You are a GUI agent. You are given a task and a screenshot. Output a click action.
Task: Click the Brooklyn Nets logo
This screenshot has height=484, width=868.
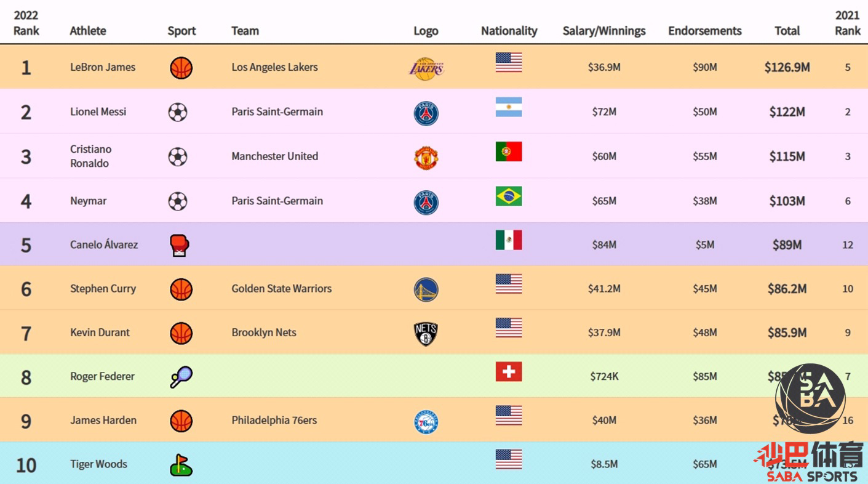426,334
